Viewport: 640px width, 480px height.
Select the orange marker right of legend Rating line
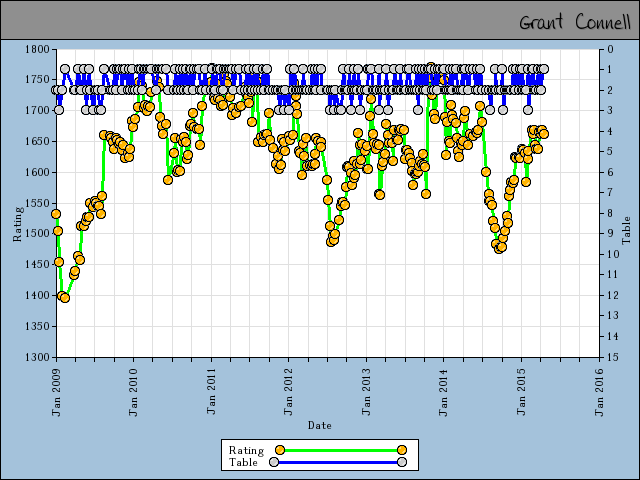(x=402, y=450)
